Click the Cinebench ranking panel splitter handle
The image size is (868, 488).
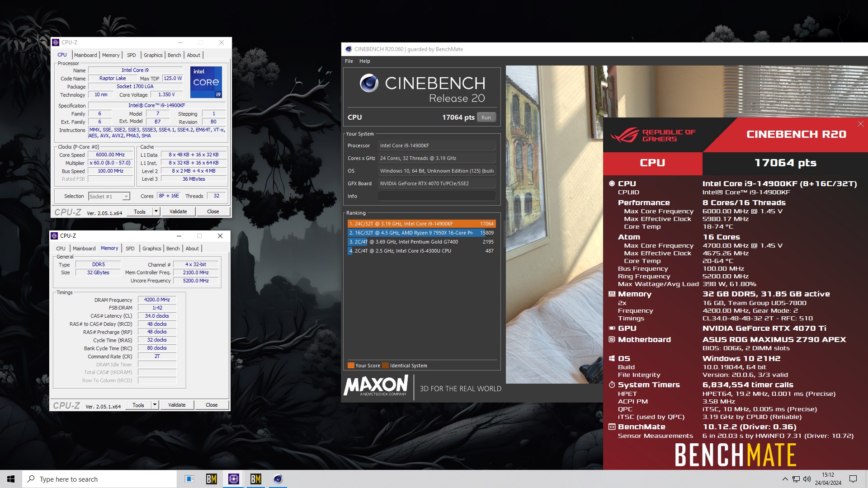coord(504,233)
